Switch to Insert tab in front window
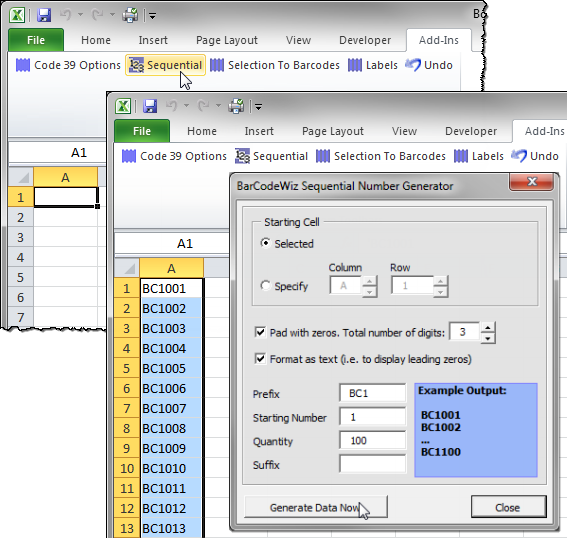The height and width of the screenshot is (538, 567). [259, 131]
